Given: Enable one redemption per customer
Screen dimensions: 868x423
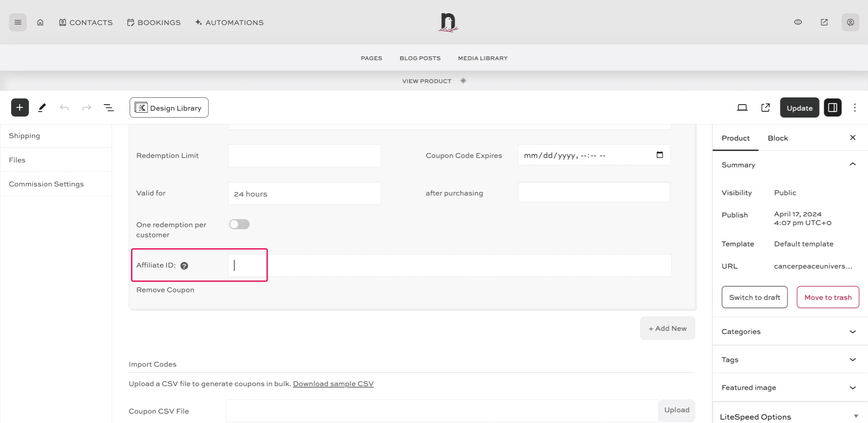Looking at the screenshot, I should coord(239,224).
